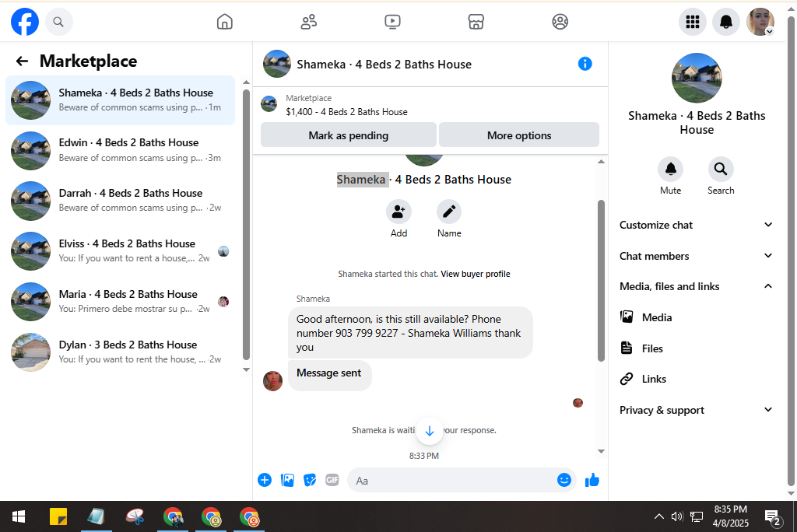Send a thumbs-up like
The width and height of the screenshot is (797, 532).
(592, 480)
